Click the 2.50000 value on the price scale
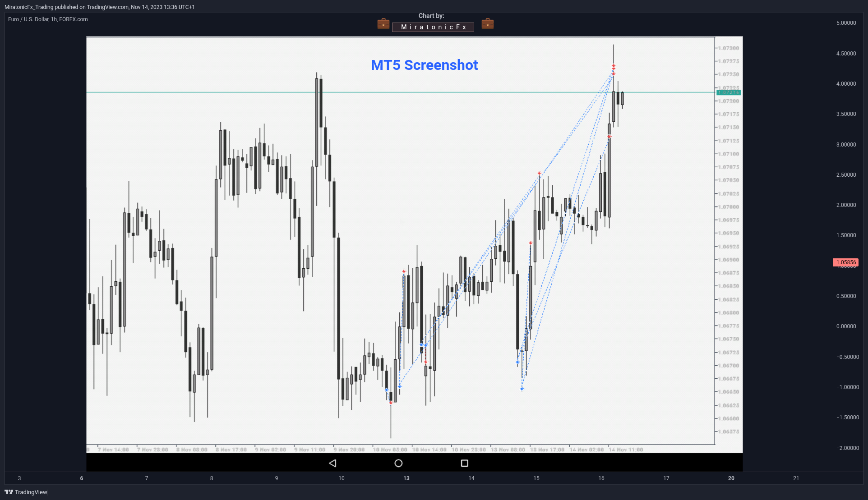The height and width of the screenshot is (500, 868). pos(846,175)
